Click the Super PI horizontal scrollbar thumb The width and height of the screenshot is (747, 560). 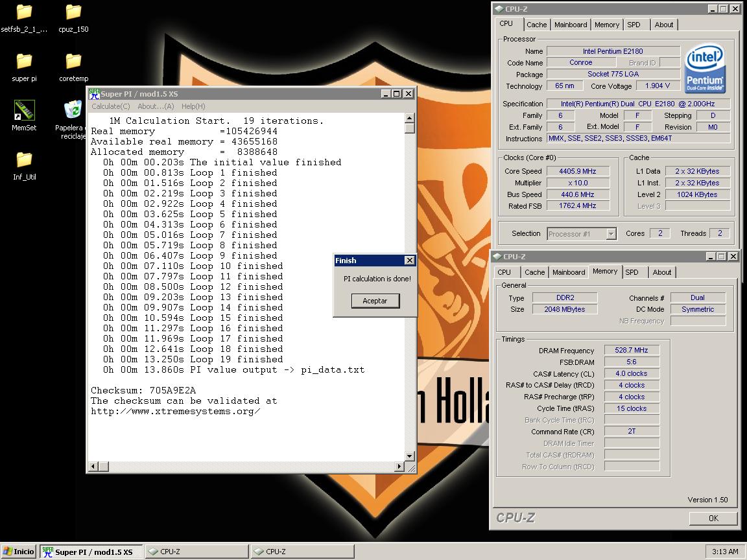tap(103, 467)
